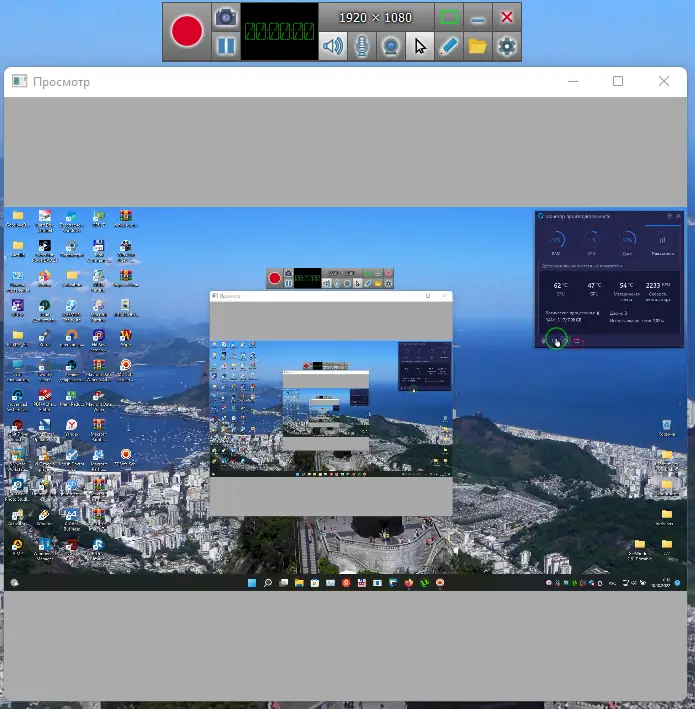Toggle mouse cursor capture arrow icon
The width and height of the screenshot is (695, 709).
pyautogui.click(x=420, y=46)
